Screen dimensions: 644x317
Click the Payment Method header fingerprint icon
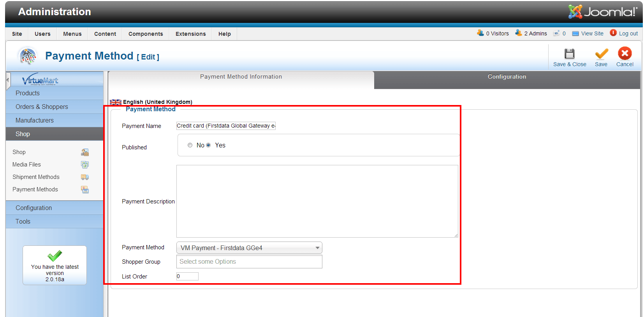tap(28, 56)
